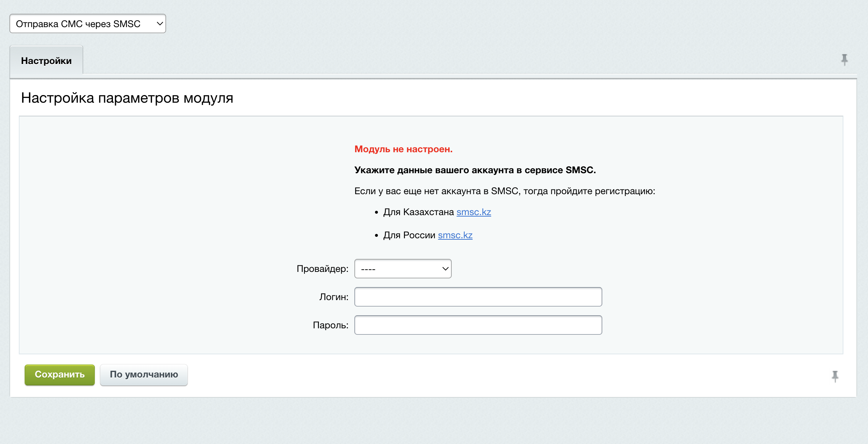868x444 pixels.
Task: Open the smsc.kz link for Казахстан
Action: coord(473,212)
